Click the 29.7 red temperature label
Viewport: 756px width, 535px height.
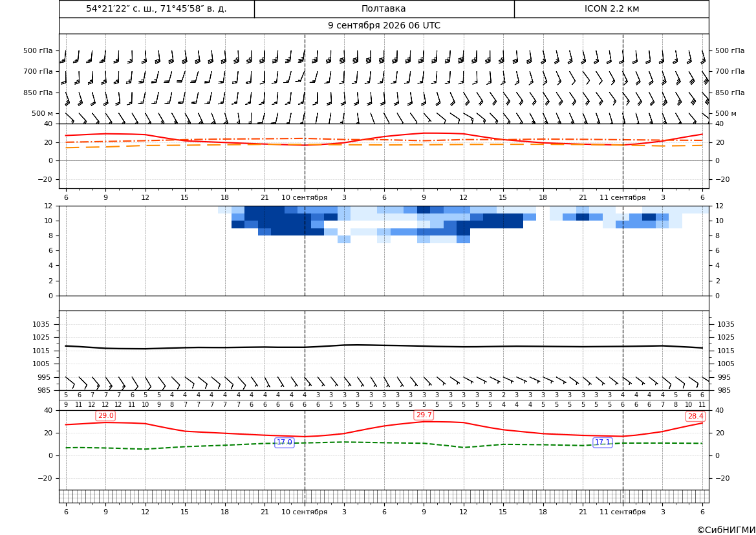pos(424,415)
